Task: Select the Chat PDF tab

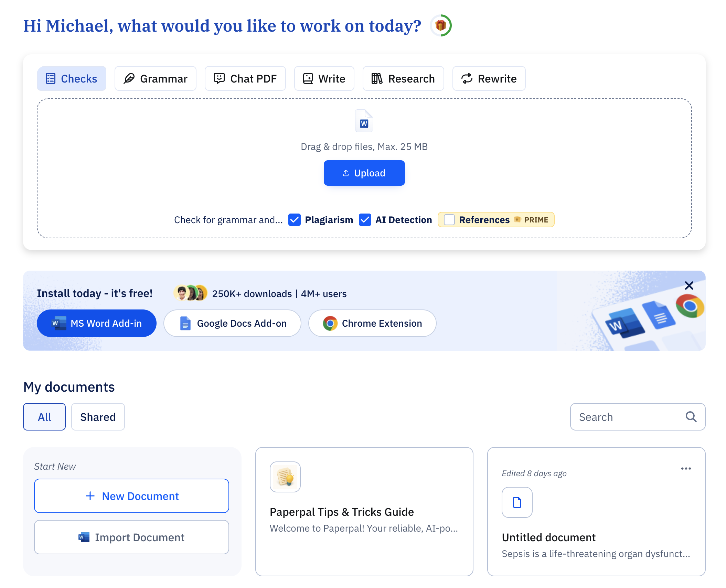Action: [x=245, y=78]
